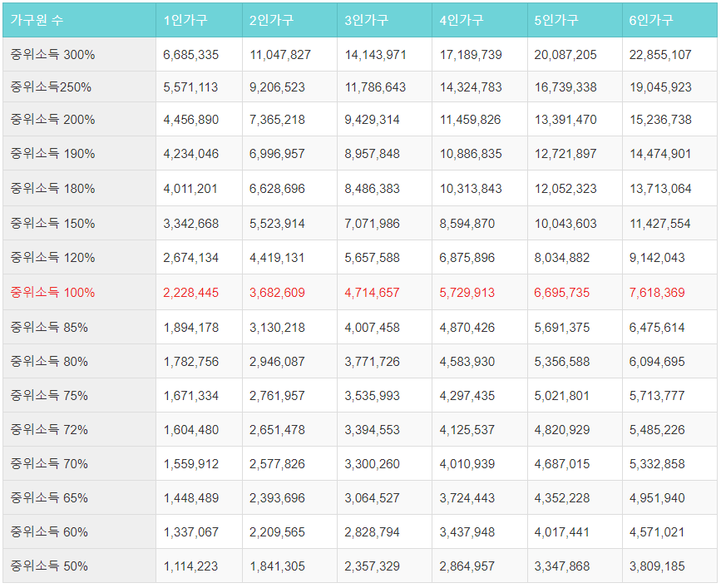Select the 중위소득 180% row label
Viewport: 721px width, 588px height.
(52, 188)
